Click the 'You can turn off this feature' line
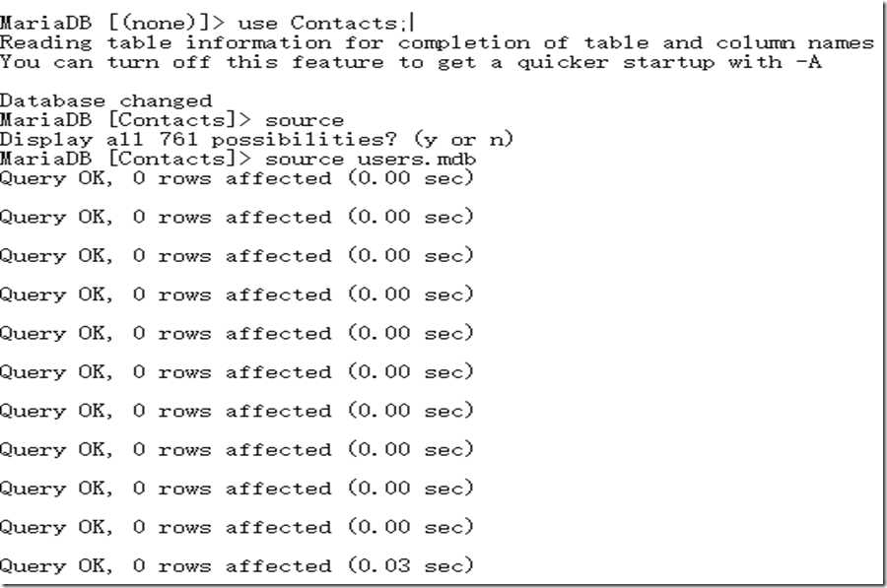This screenshot has height=588, width=887. click(411, 62)
